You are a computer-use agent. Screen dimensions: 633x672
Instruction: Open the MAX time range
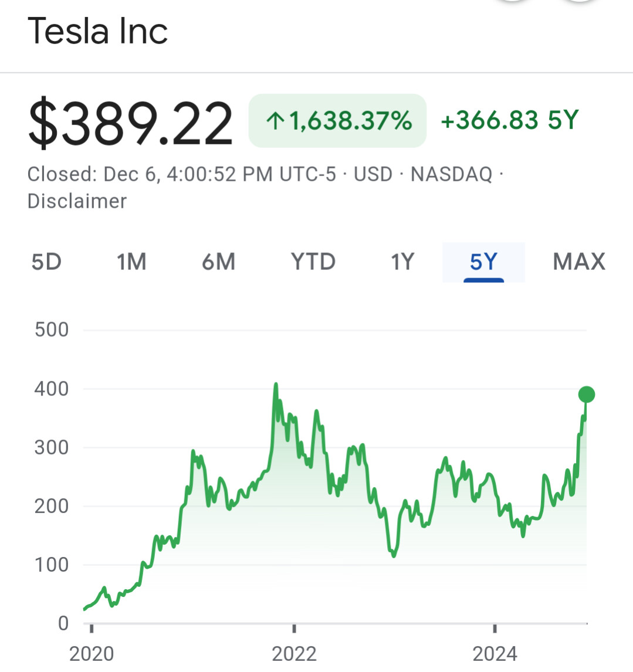pos(579,262)
